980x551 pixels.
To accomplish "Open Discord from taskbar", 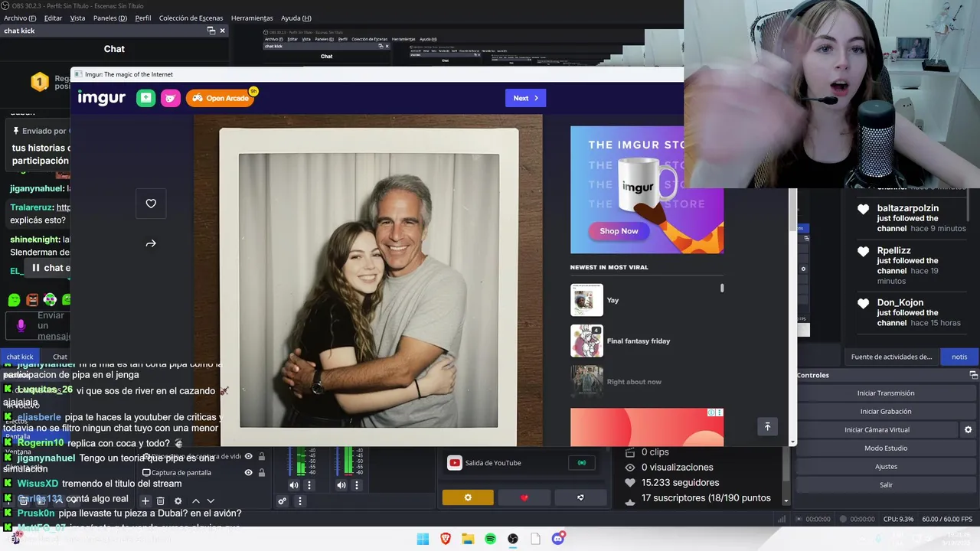I will pyautogui.click(x=559, y=539).
